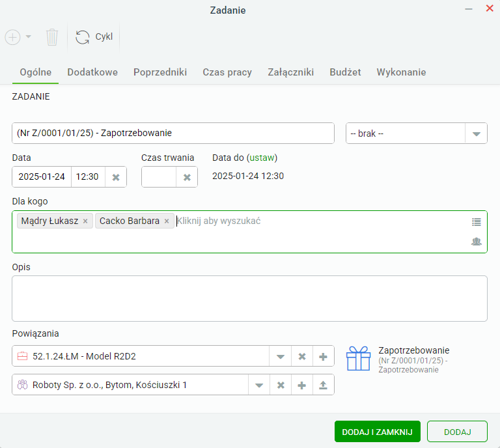Expand the Model R2D2 project dropdown
Viewport: 500px width, 448px height.
click(281, 356)
